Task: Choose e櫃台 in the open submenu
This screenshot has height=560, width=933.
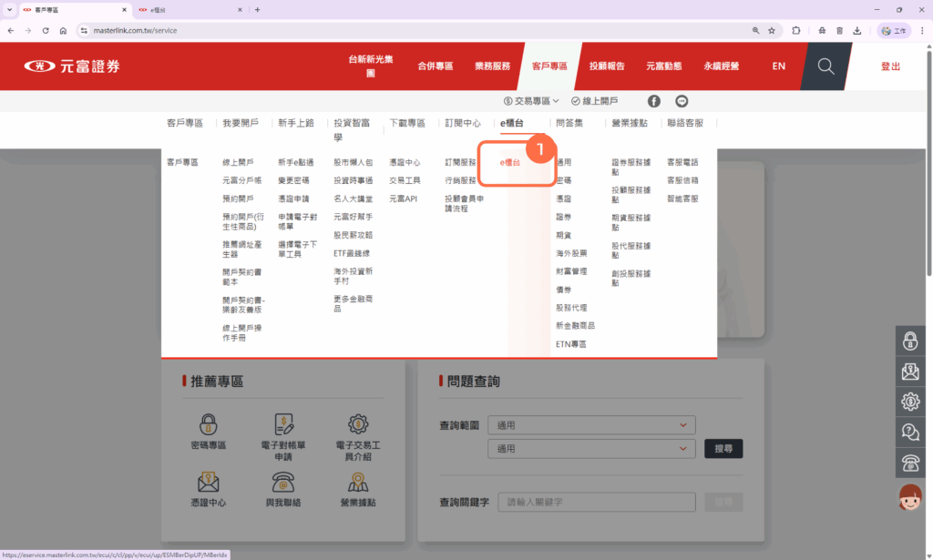Action: tap(510, 162)
